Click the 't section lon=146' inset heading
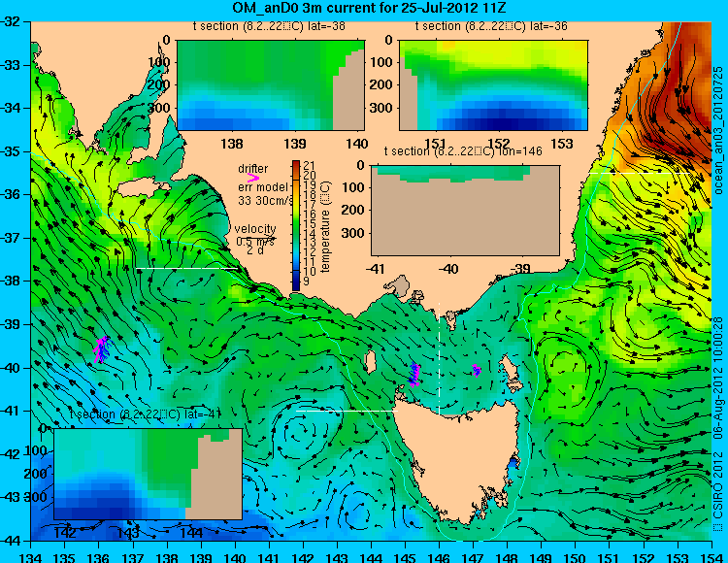Viewport: 728px width, 563px height. pyautogui.click(x=463, y=151)
